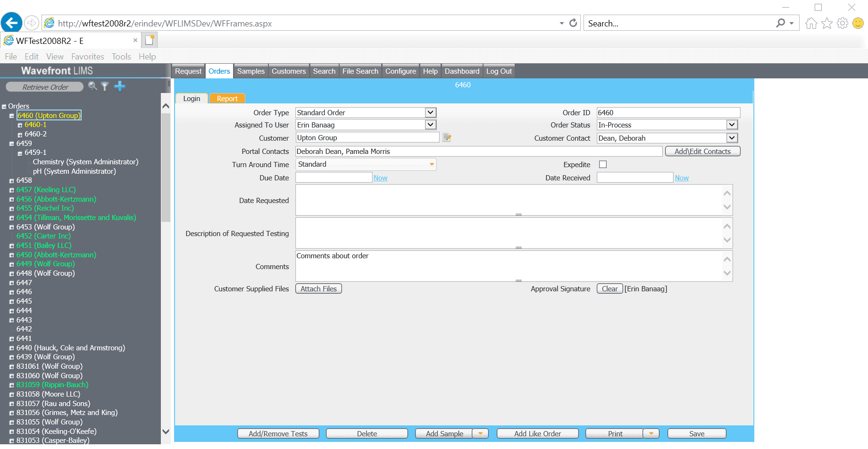This screenshot has width=868, height=449.
Task: Open Internet Explorer settings gear icon
Action: (843, 23)
